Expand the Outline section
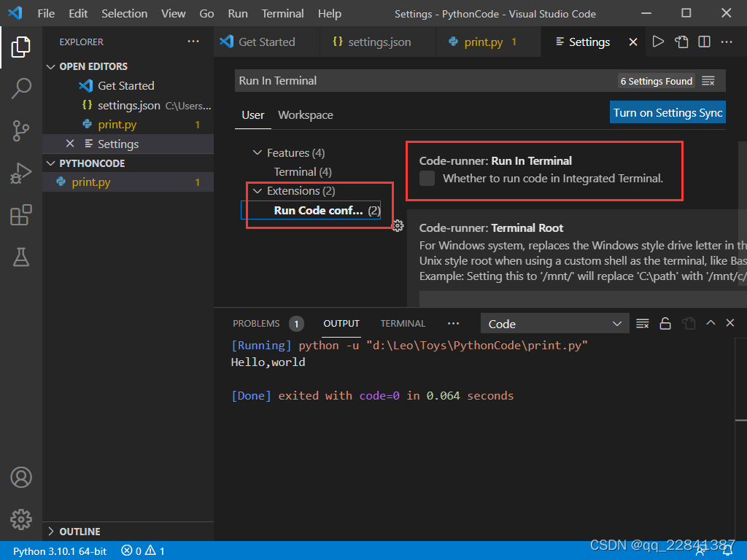The height and width of the screenshot is (560, 747). (x=50, y=531)
